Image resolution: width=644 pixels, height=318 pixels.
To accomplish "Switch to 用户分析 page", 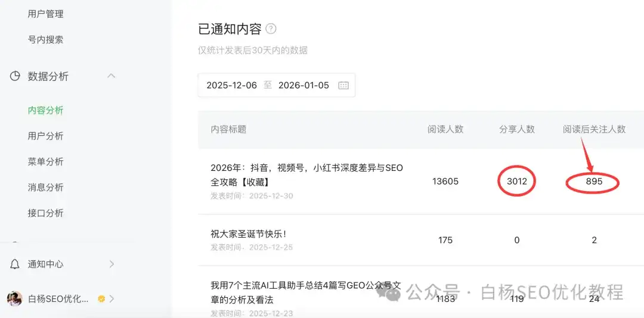I will (x=45, y=136).
